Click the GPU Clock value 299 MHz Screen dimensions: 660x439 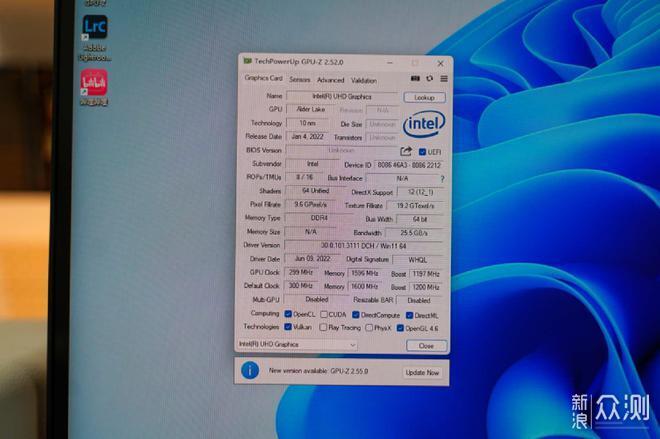tap(301, 272)
